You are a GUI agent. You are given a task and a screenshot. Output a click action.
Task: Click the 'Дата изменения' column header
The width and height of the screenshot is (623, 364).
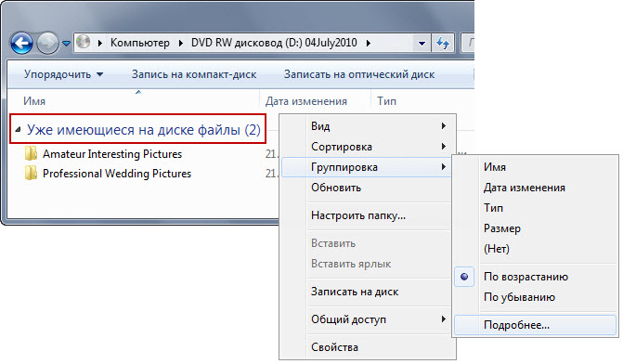click(x=306, y=101)
